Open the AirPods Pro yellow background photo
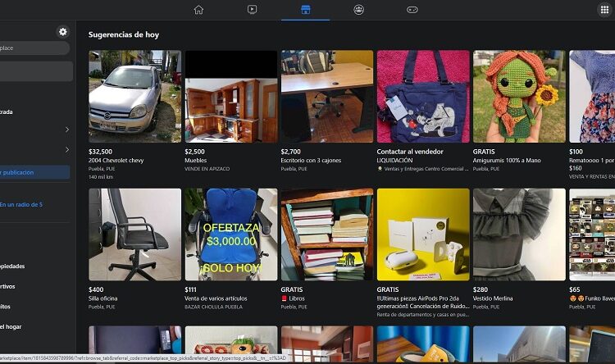The width and height of the screenshot is (615, 364). [x=423, y=234]
